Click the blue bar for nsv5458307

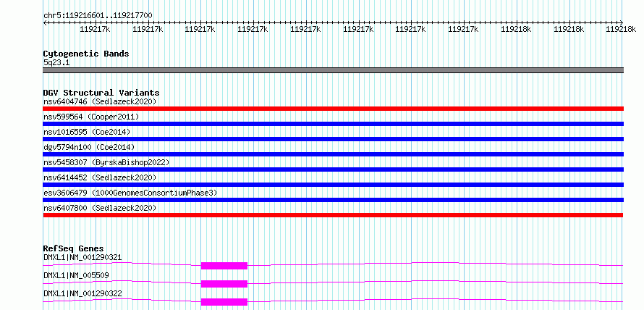333,169
